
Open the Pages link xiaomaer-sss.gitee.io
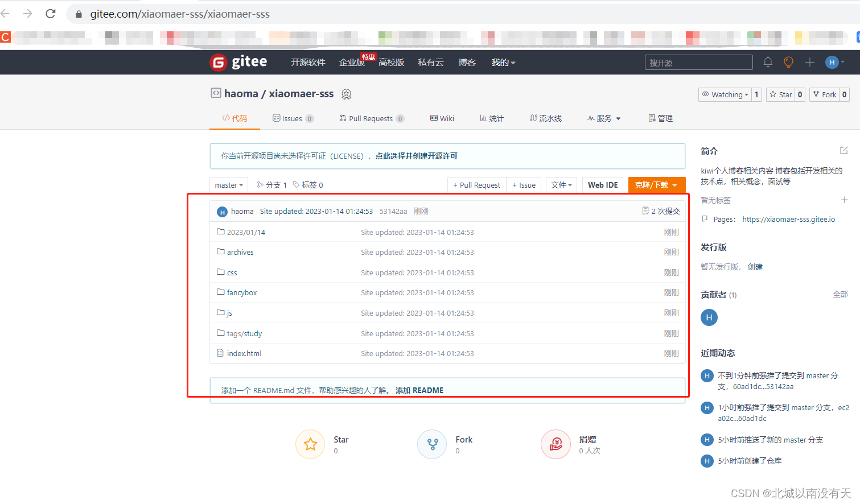pyautogui.click(x=788, y=219)
